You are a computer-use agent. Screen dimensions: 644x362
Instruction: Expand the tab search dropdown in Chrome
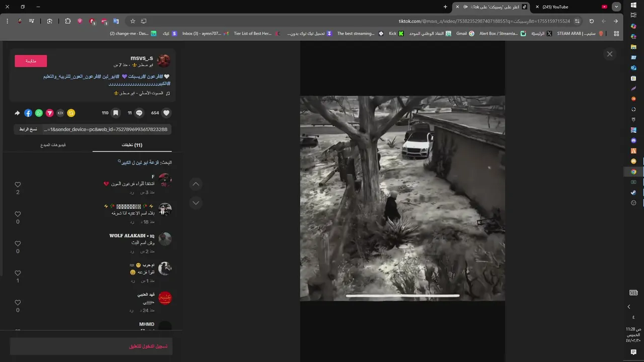(x=616, y=7)
